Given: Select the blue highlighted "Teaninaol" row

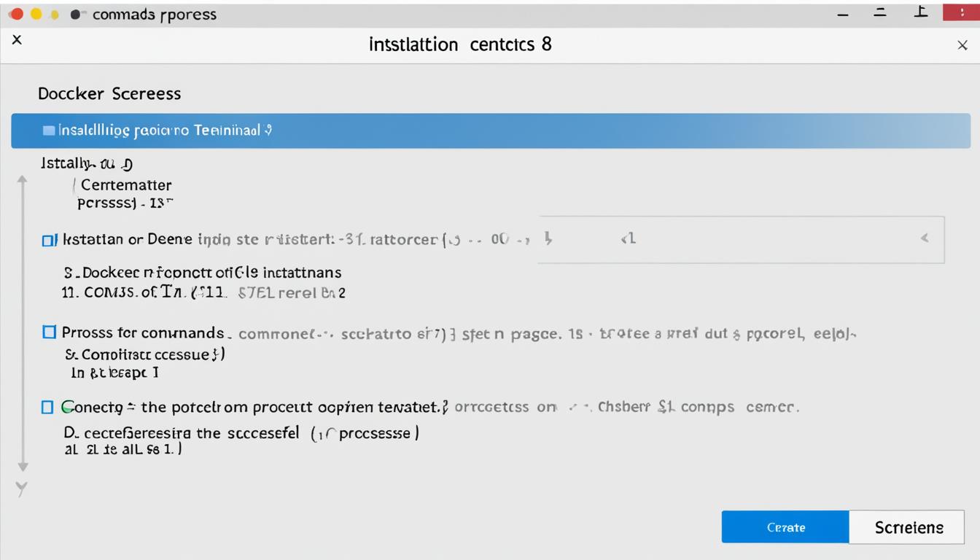Looking at the screenshot, I should pos(490,131).
